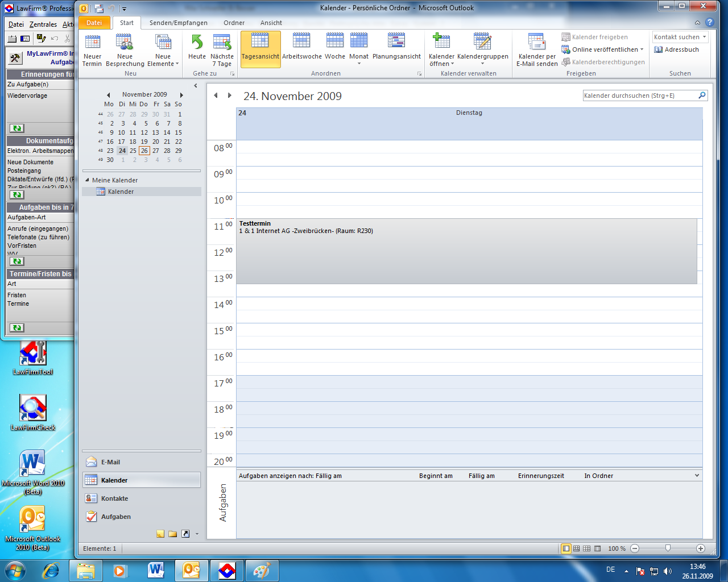Jump to today with Heute button
The height and width of the screenshot is (582, 728).
coord(197,50)
